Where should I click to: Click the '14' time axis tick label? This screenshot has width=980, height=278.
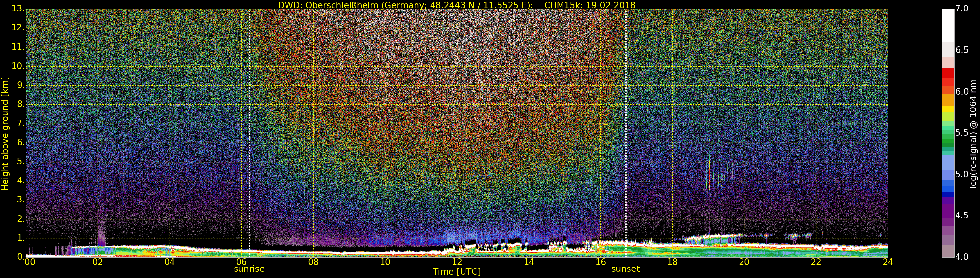tap(529, 262)
